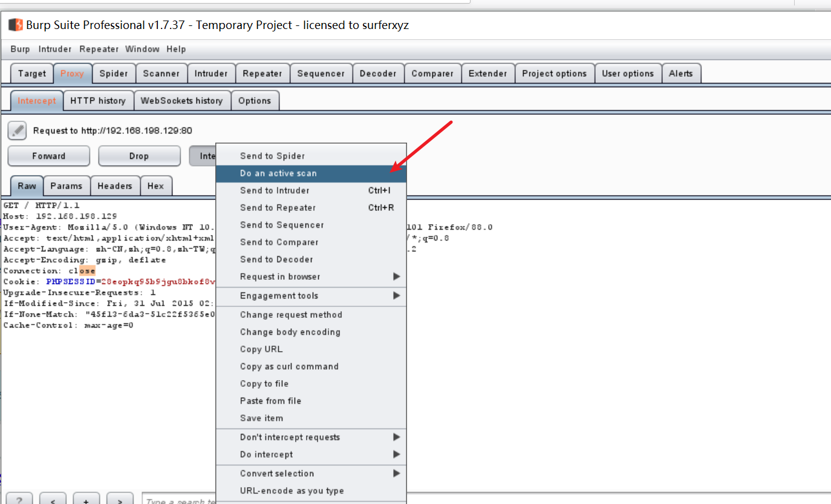The width and height of the screenshot is (831, 504).
Task: Choose Do an active scan
Action: (x=311, y=173)
